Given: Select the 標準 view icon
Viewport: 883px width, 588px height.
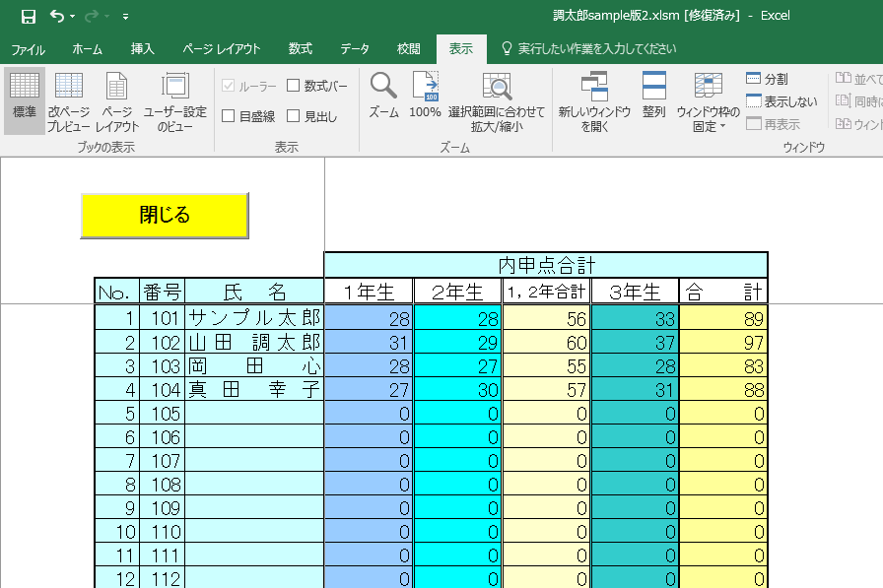Looking at the screenshot, I should pyautogui.click(x=25, y=100).
